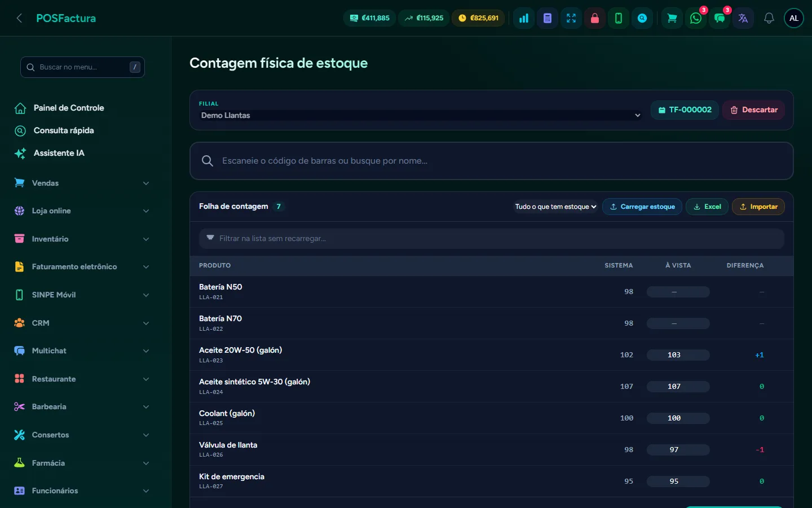This screenshot has width=812, height=508.
Task: Expand the CRM menu
Action: pos(82,323)
